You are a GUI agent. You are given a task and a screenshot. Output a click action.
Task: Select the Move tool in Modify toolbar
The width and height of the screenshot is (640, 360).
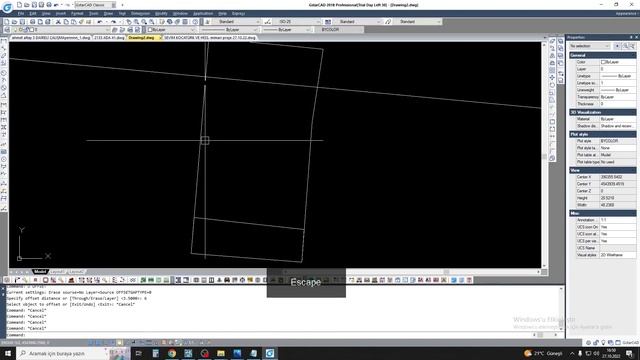[x=553, y=78]
